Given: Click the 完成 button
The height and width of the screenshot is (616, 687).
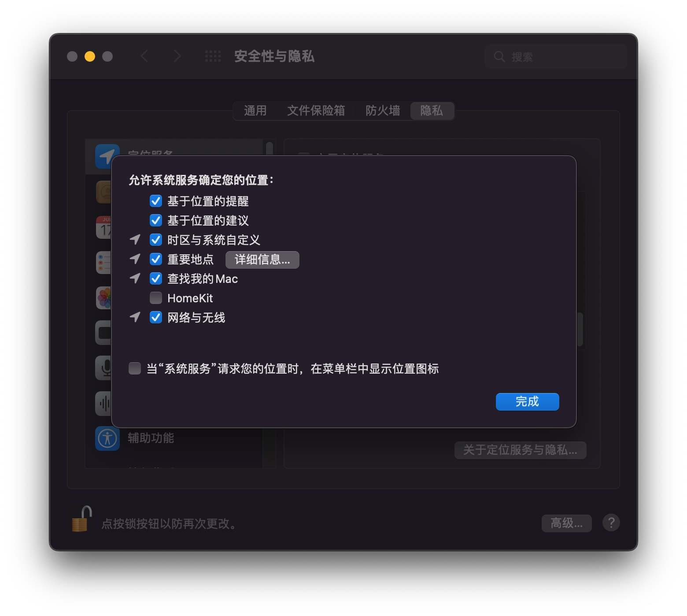Looking at the screenshot, I should [528, 402].
